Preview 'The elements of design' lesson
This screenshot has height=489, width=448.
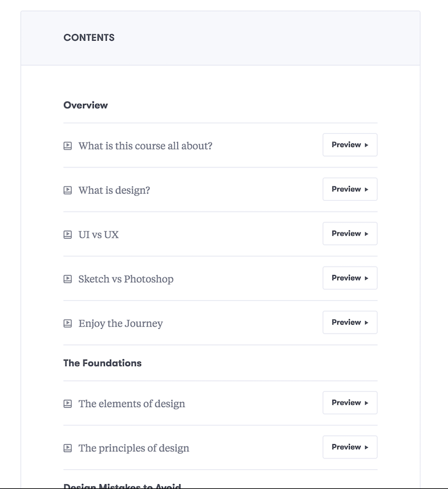coord(350,402)
